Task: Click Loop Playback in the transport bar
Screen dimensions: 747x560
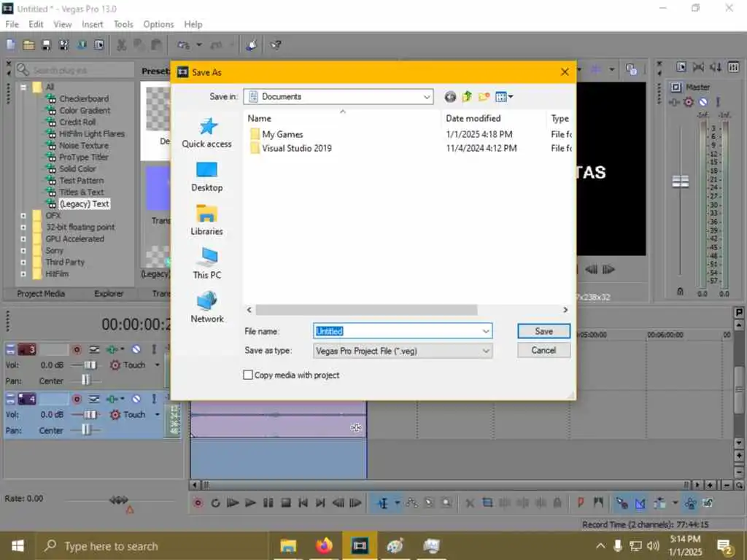Action: [215, 503]
